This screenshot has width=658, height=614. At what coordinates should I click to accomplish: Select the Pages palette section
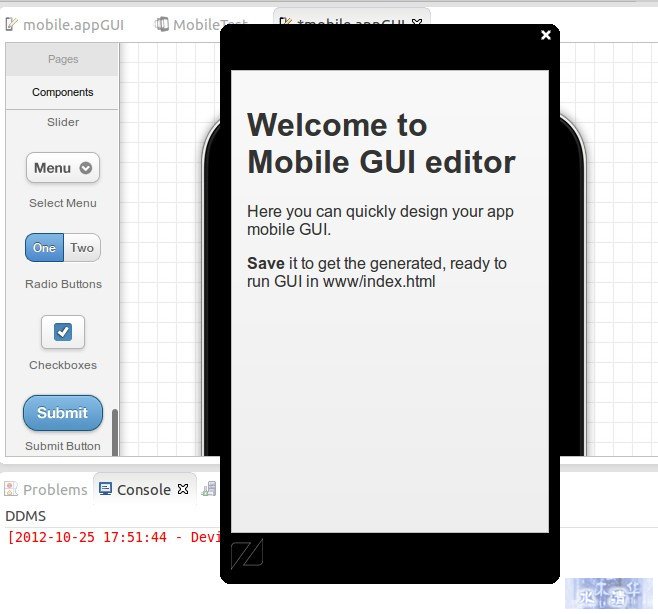click(x=63, y=59)
